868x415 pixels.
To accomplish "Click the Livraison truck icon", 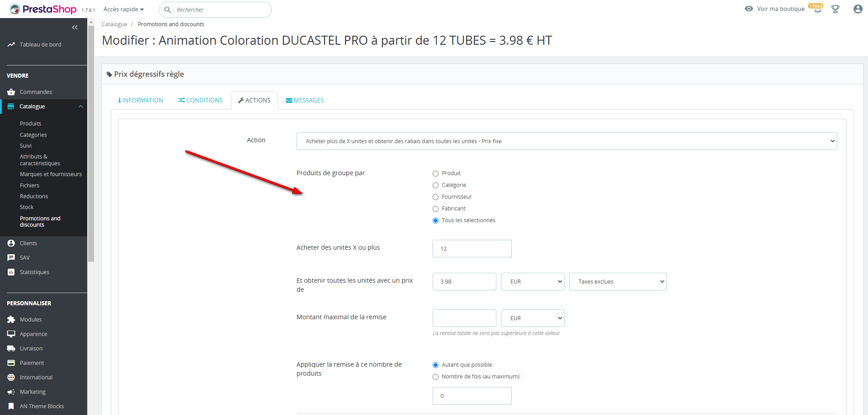I will pos(11,349).
